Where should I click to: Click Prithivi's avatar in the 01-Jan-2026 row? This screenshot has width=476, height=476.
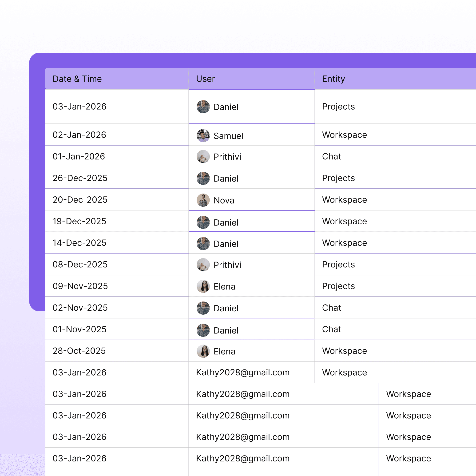(x=203, y=156)
